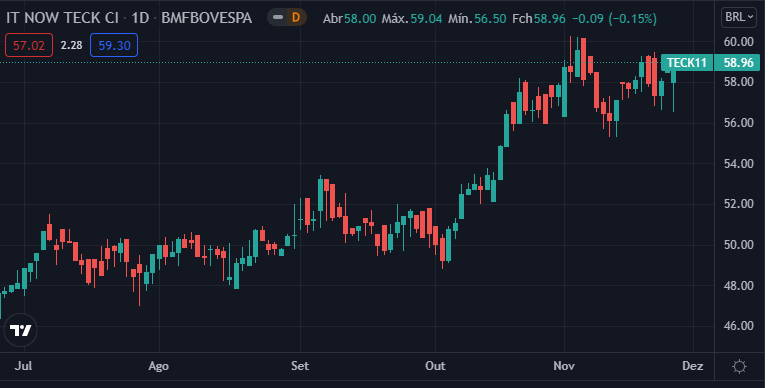This screenshot has width=769, height=388.
Task: Click the spread value 2.28
Action: pyautogui.click(x=72, y=46)
